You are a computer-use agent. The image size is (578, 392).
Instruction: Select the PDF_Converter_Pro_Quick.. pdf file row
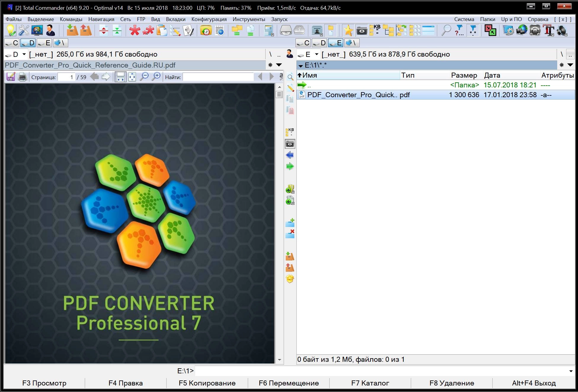(436, 95)
